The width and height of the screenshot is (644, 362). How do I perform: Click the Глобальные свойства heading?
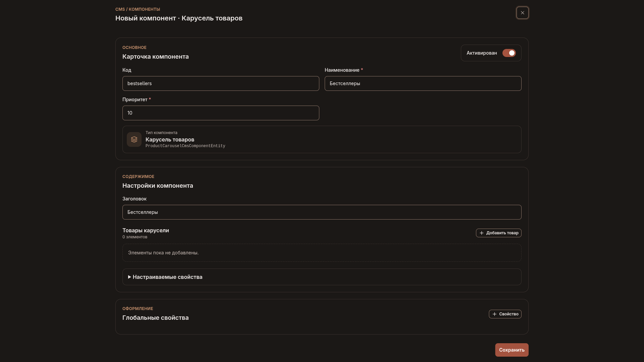coord(156,318)
